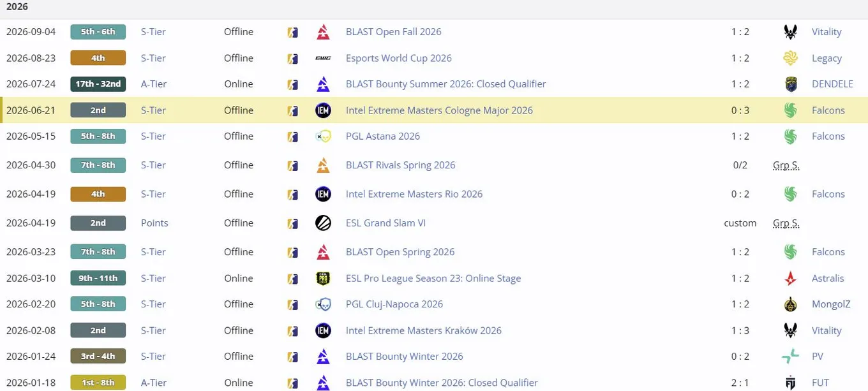The height and width of the screenshot is (391, 868).
Task: Open PV team link
Action: point(818,357)
